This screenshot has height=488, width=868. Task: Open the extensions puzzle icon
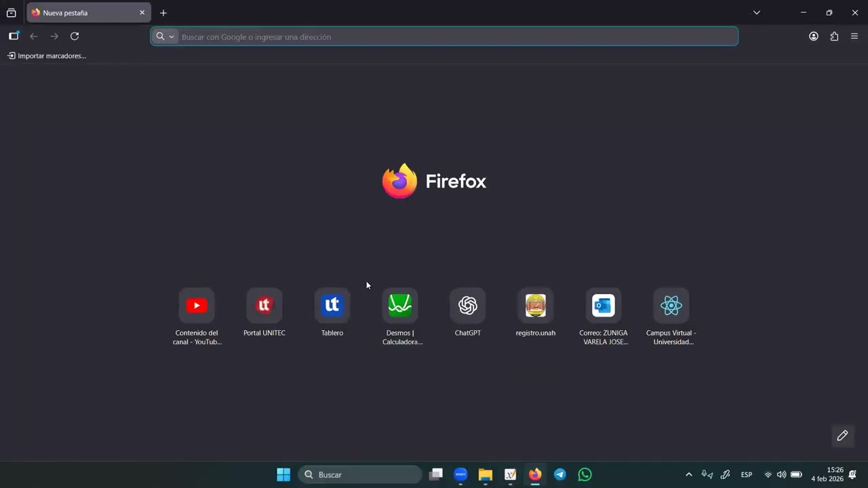tap(834, 37)
